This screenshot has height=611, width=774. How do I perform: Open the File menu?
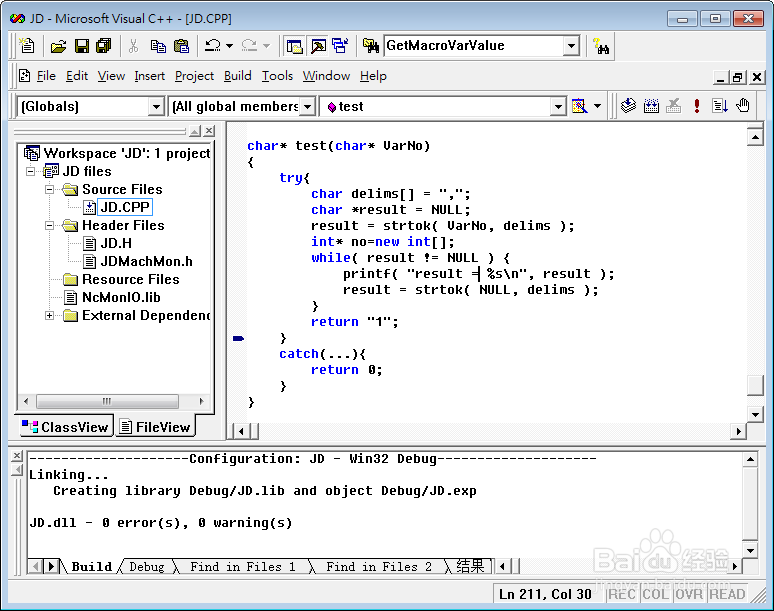(46, 76)
